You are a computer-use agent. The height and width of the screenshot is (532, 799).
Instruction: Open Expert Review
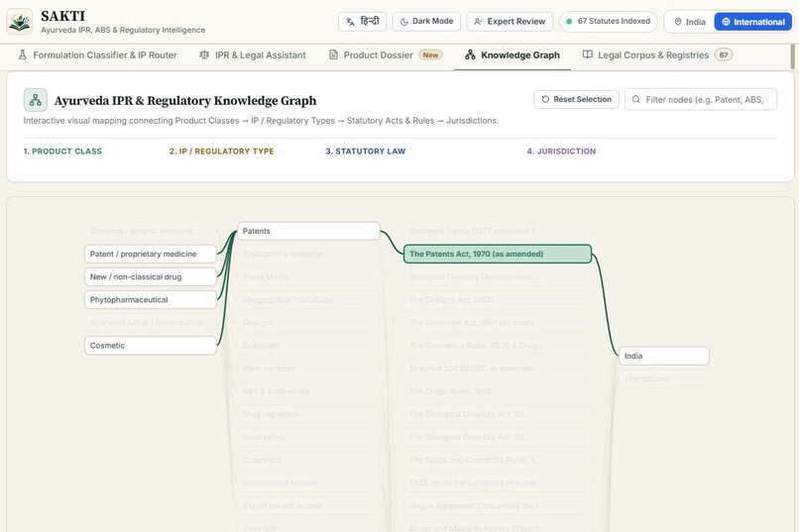(x=510, y=22)
